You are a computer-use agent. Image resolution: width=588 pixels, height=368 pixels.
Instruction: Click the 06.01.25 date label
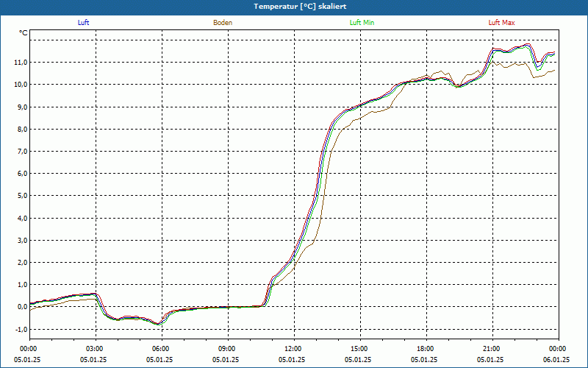pos(556,359)
